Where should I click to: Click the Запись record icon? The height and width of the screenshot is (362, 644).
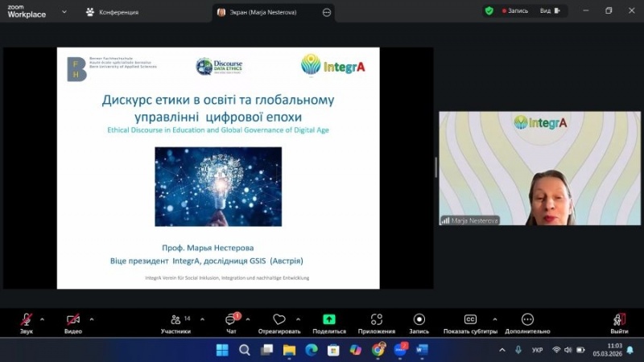419,319
